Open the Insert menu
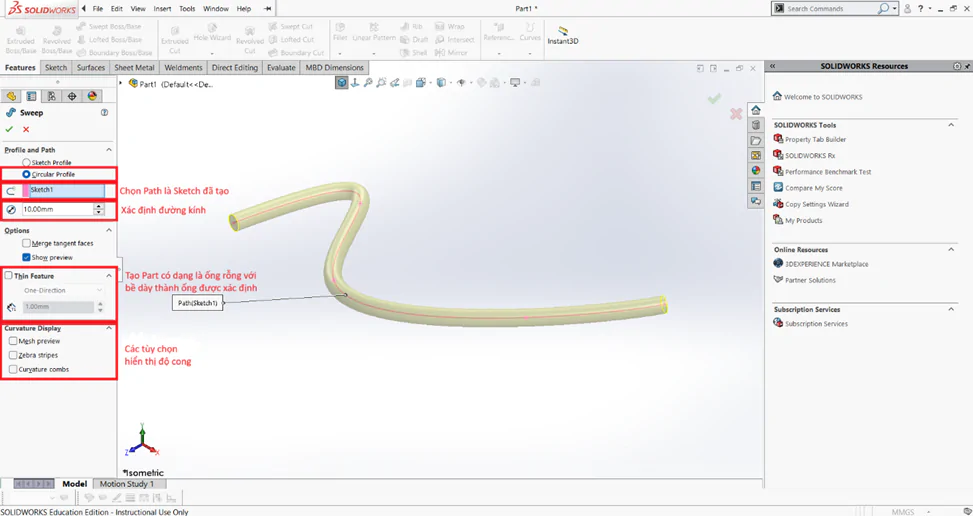Image resolution: width=973 pixels, height=516 pixels. coord(162,9)
